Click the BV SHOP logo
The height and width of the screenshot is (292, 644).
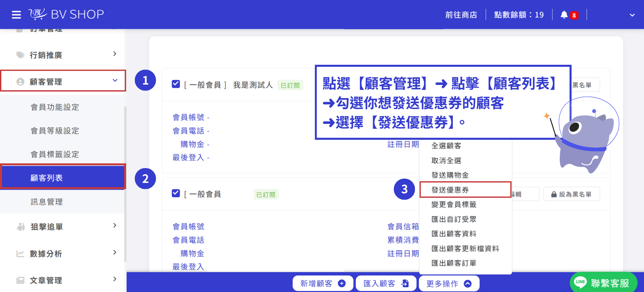66,14
